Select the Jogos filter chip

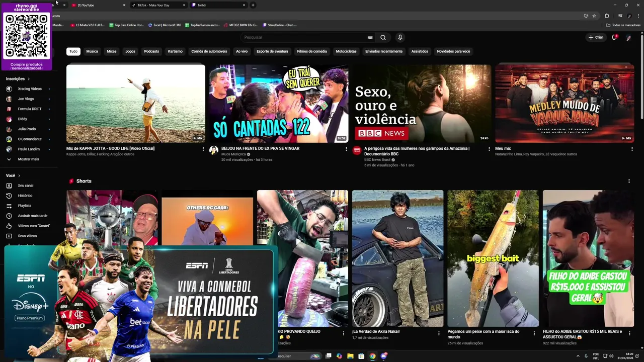point(130,51)
